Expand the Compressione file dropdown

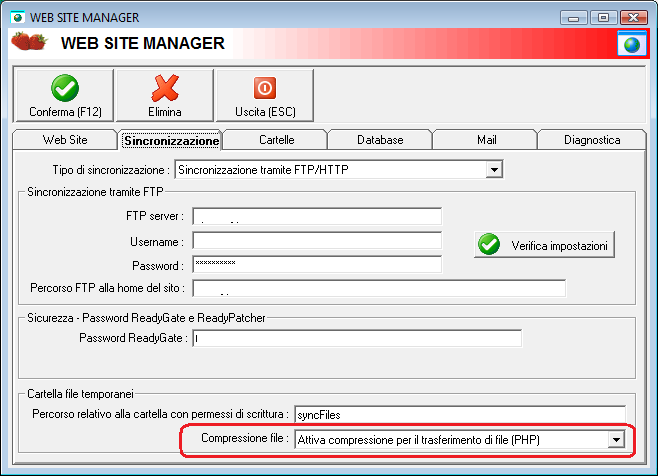coord(616,439)
